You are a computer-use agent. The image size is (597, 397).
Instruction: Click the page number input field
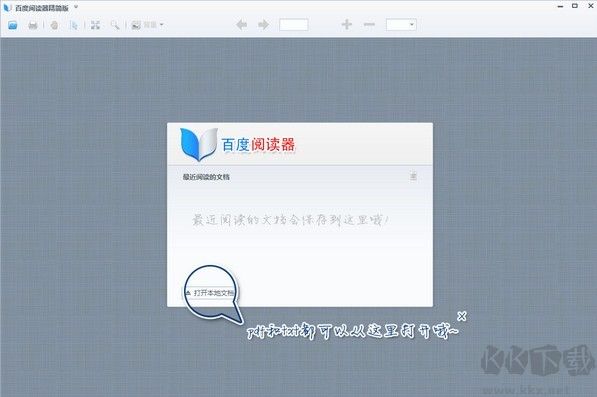(x=294, y=25)
